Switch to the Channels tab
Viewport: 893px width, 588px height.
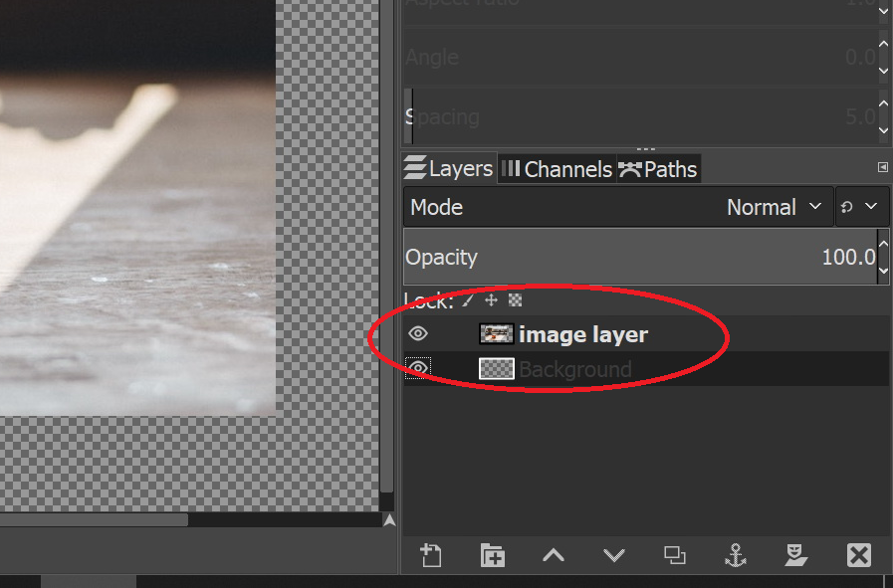coord(557,169)
